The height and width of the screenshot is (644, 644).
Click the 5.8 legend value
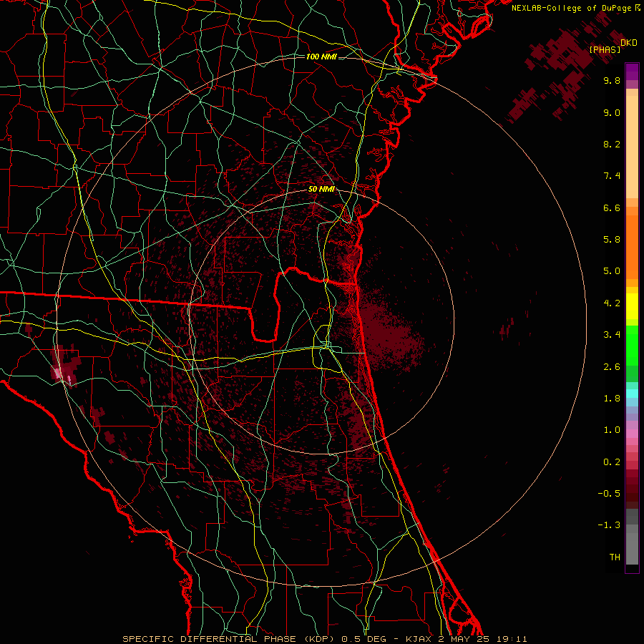tap(612, 240)
